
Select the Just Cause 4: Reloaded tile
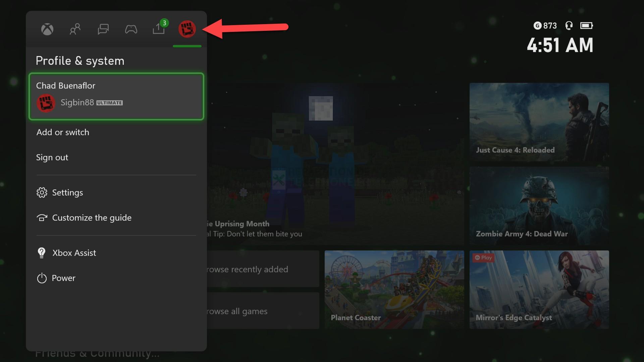[x=539, y=122]
